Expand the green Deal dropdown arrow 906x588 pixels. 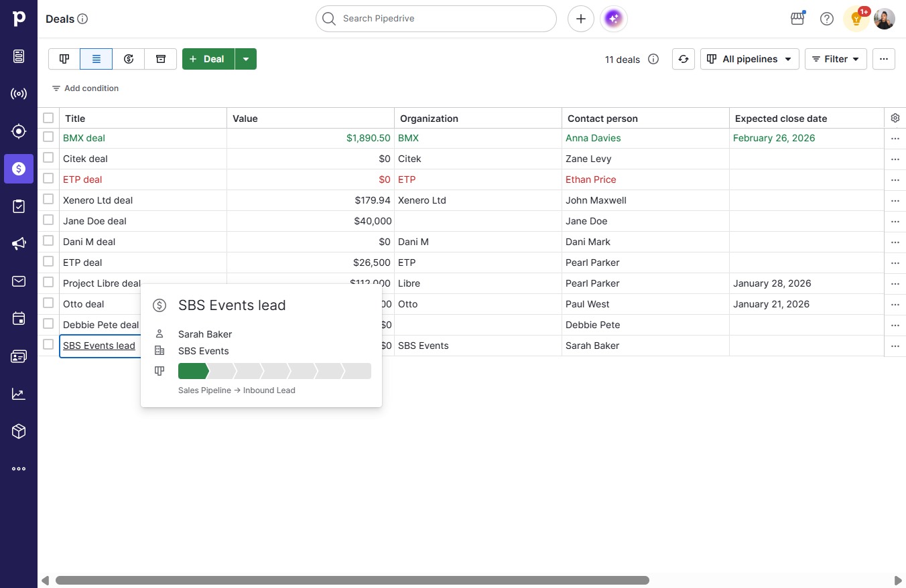pyautogui.click(x=246, y=59)
